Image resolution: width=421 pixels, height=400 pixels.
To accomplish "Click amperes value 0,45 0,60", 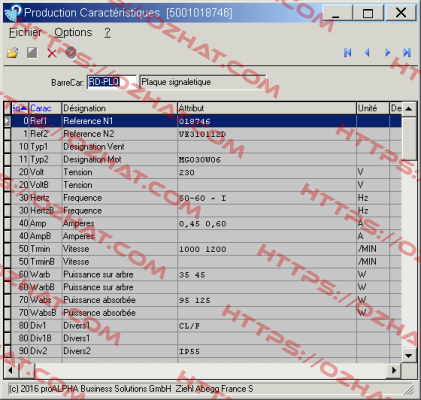I will [203, 224].
